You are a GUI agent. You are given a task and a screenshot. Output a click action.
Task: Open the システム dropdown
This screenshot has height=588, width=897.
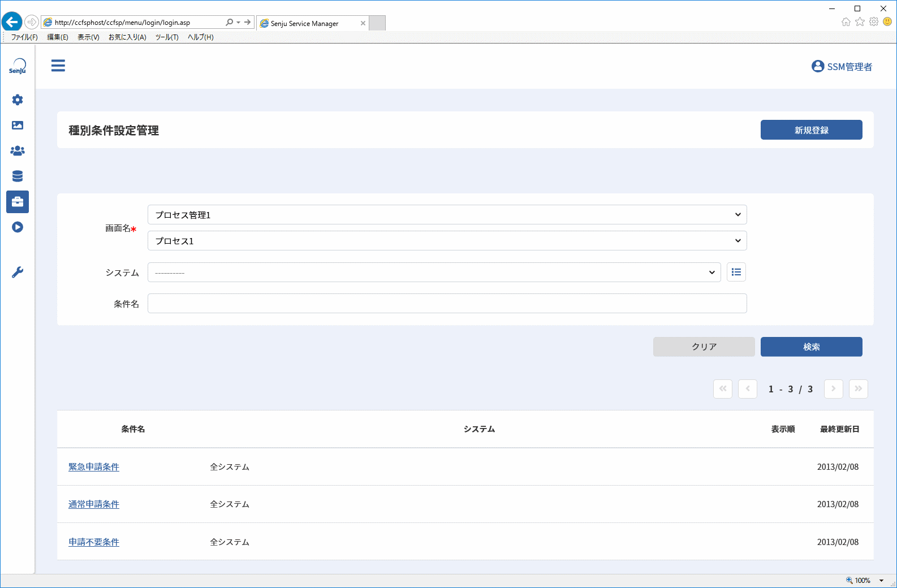(434, 273)
